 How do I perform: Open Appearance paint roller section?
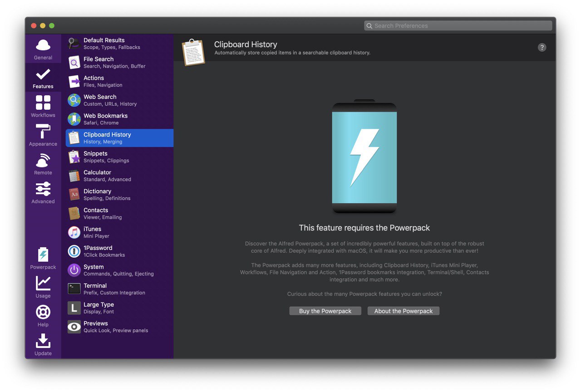pos(43,135)
